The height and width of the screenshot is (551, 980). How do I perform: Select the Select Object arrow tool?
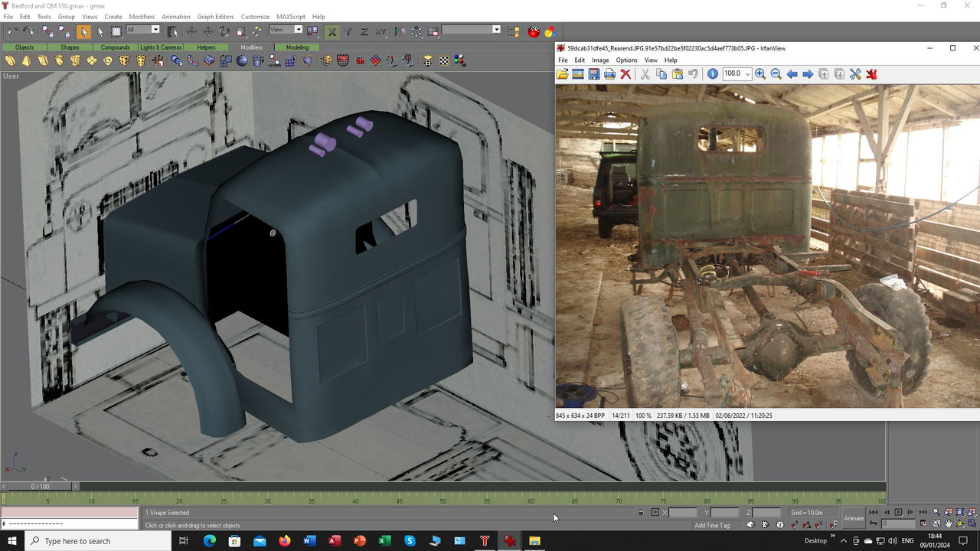tap(83, 31)
